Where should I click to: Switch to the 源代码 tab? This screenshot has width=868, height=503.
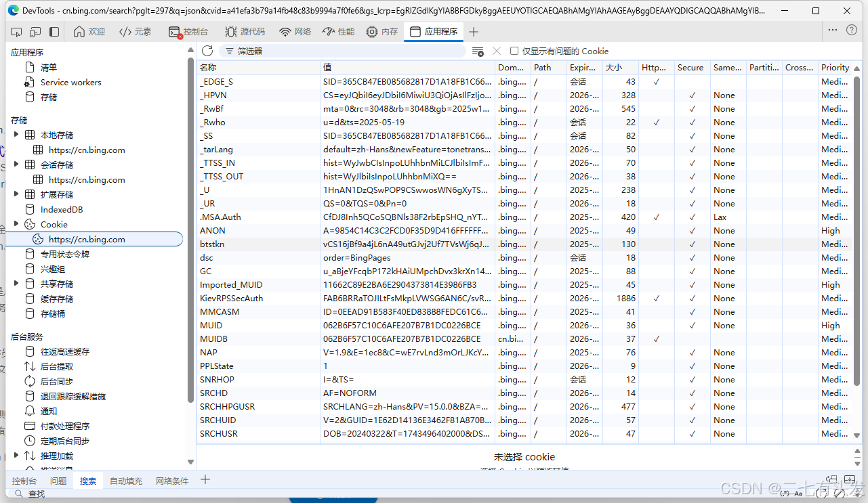245,32
